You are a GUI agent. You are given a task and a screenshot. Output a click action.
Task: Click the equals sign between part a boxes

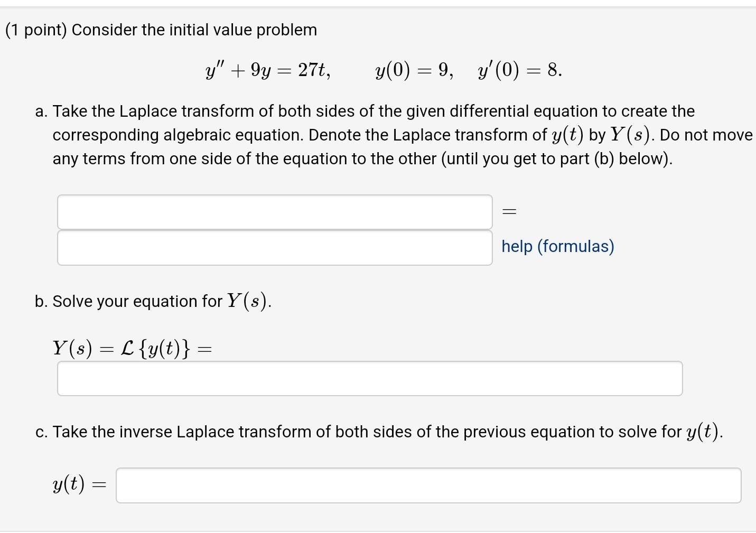point(509,211)
